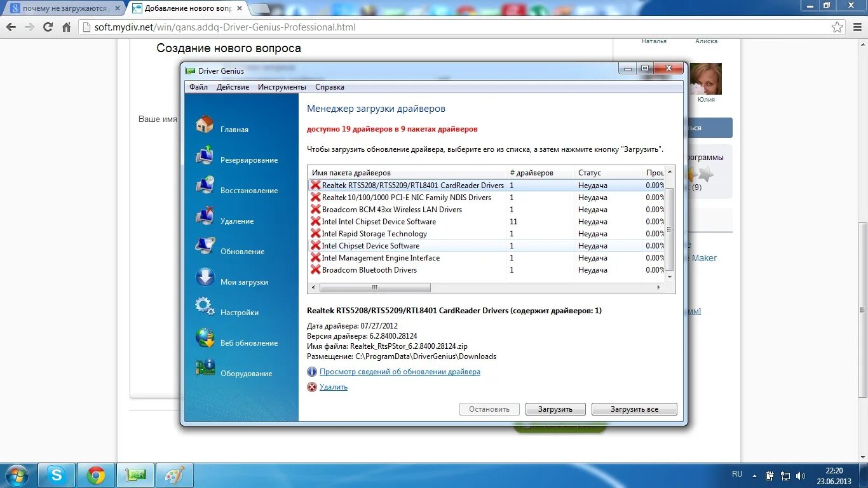Select the Broadcom Bluetooth Drivers row text
868x488 pixels.
369,269
